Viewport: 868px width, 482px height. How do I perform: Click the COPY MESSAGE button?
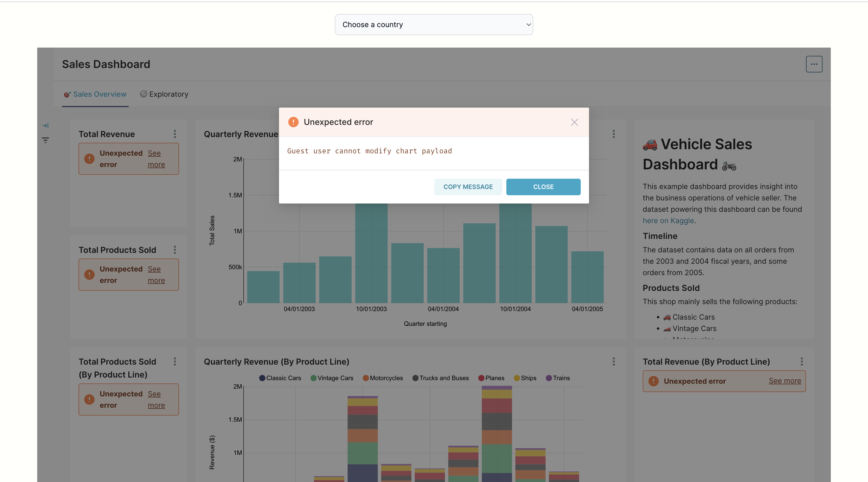[x=468, y=187]
